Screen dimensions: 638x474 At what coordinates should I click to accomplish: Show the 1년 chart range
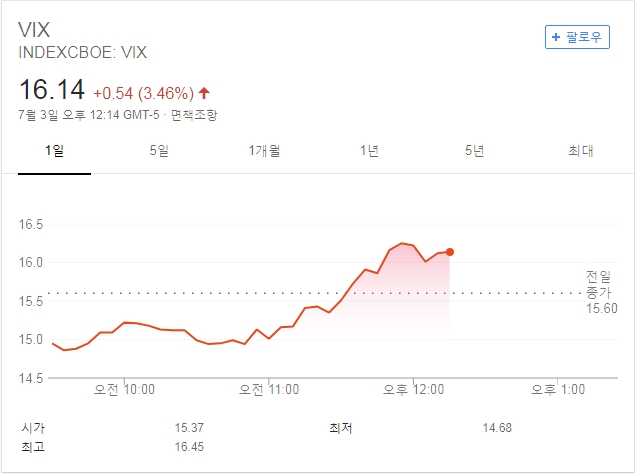point(369,151)
